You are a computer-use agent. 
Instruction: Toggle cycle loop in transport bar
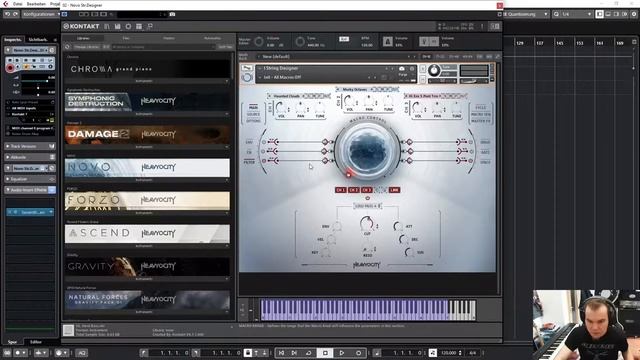point(309,353)
